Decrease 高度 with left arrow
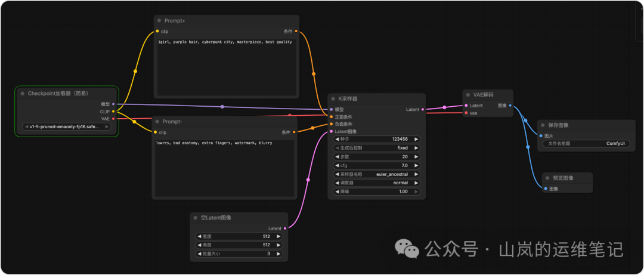This screenshot has width=644, height=275. click(x=200, y=245)
